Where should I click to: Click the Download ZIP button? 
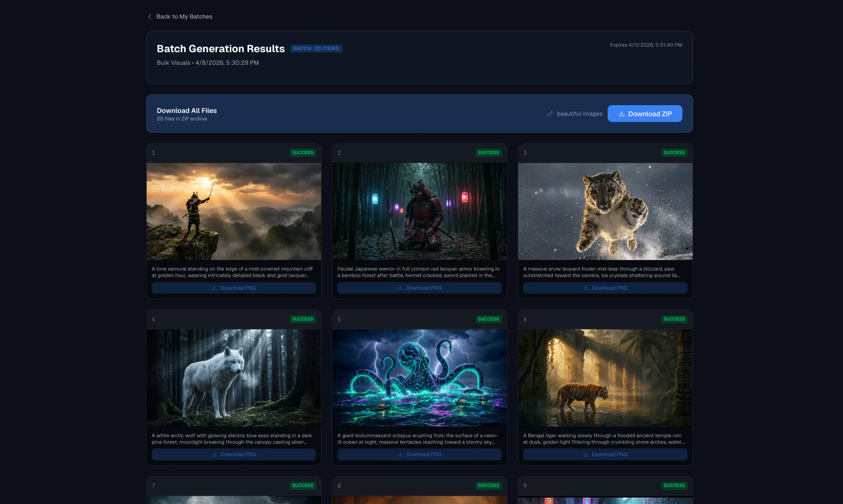(645, 114)
